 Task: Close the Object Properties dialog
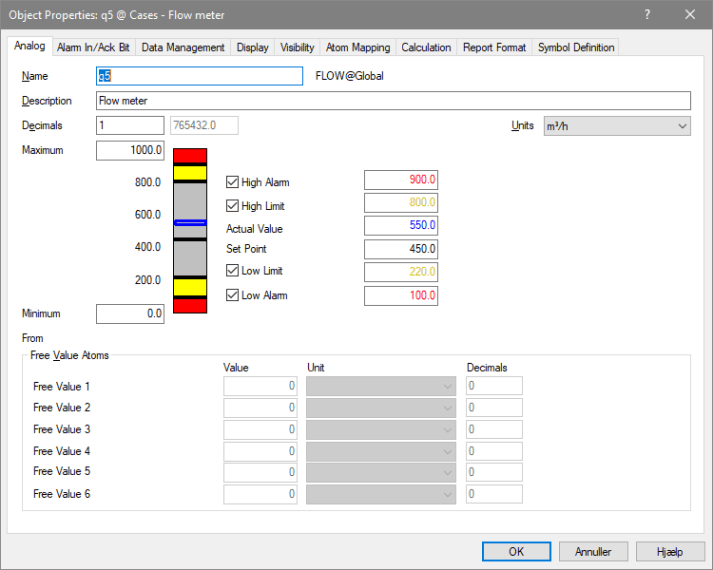pyautogui.click(x=690, y=14)
